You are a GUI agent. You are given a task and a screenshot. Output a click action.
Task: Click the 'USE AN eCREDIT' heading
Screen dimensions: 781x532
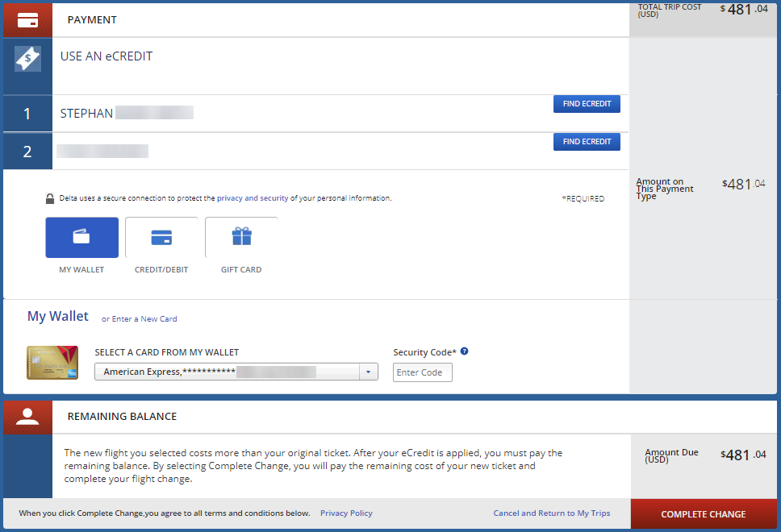[x=106, y=56]
